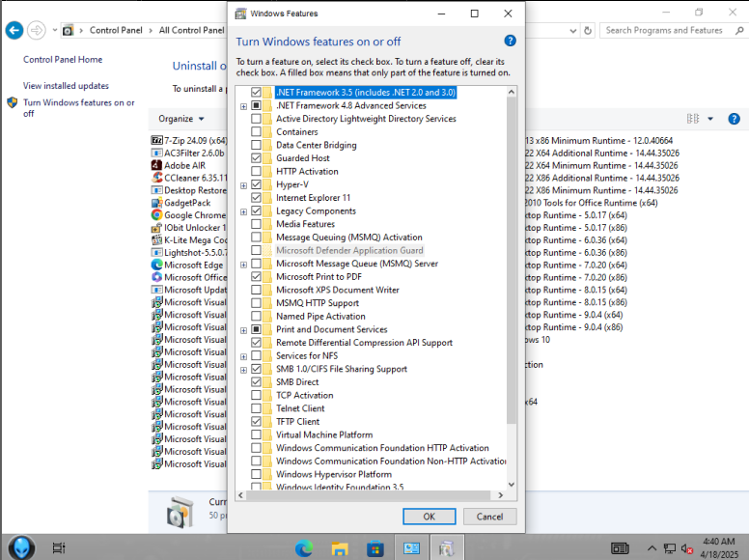The image size is (749, 560).
Task: Click the search magnifier in Programs and Features
Action: tap(739, 31)
